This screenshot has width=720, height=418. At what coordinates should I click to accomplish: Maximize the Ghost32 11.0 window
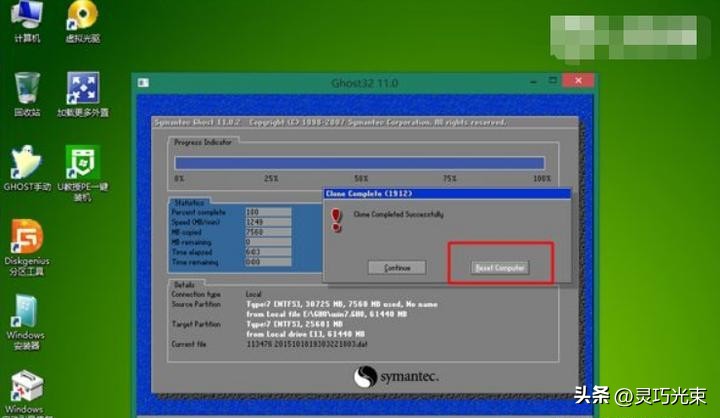click(x=553, y=81)
